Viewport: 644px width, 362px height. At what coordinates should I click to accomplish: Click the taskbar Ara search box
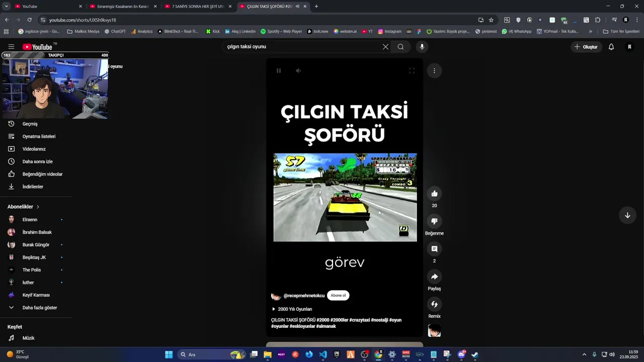point(211,354)
